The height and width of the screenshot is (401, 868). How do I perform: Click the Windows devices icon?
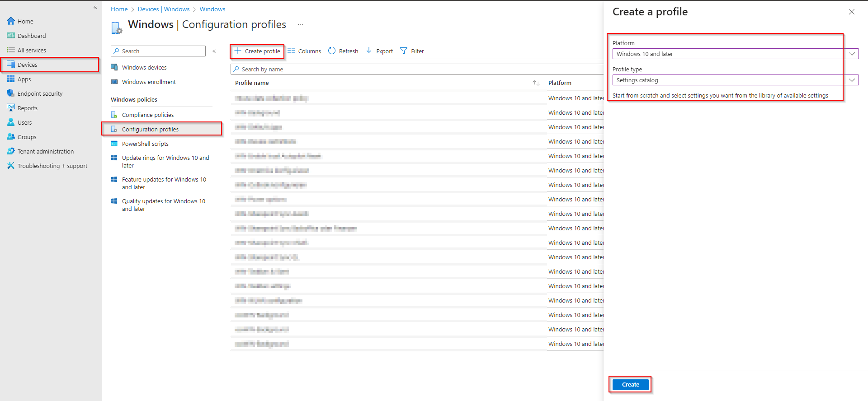tap(114, 67)
